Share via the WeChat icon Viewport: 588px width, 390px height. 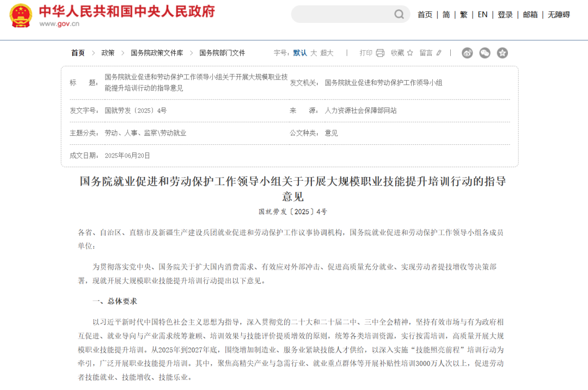(x=485, y=53)
